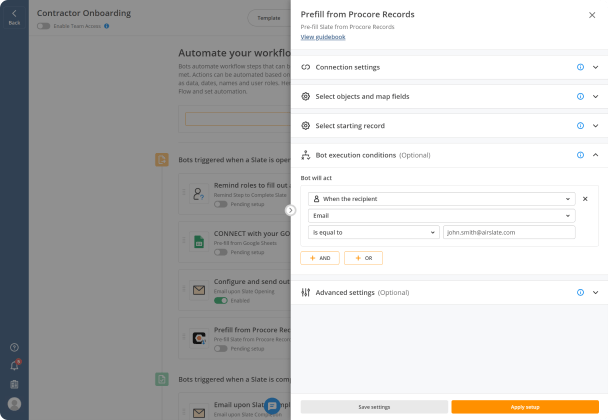608x420 pixels.
Task: Open Email field dropdown
Action: click(x=442, y=216)
